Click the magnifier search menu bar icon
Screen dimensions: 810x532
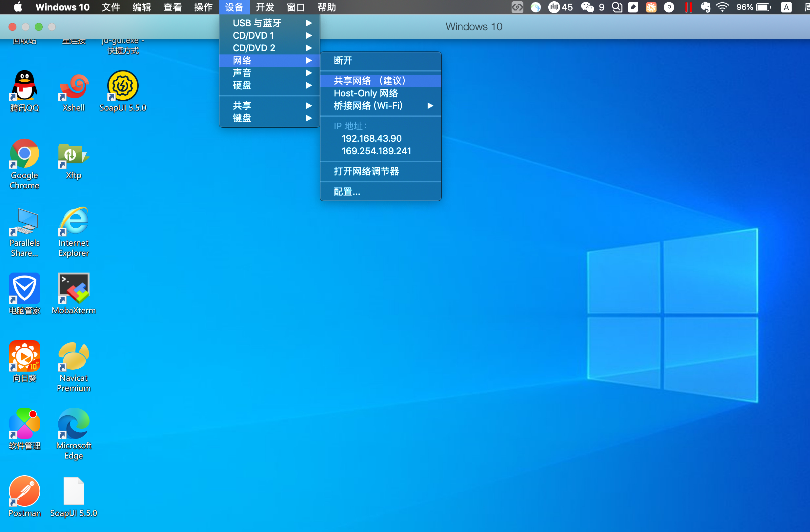[x=617, y=7]
